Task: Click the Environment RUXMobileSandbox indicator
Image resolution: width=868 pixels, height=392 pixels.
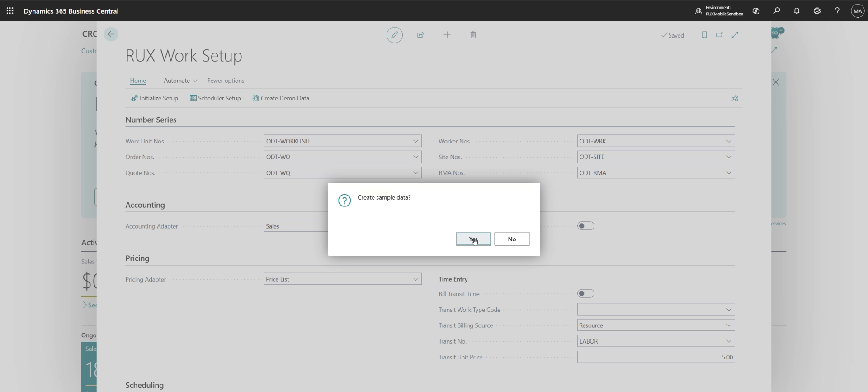Action: [719, 11]
